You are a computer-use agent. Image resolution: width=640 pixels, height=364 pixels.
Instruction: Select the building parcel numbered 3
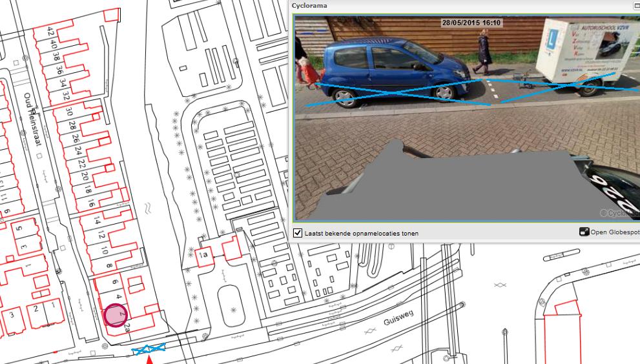pyautogui.click(x=12, y=314)
